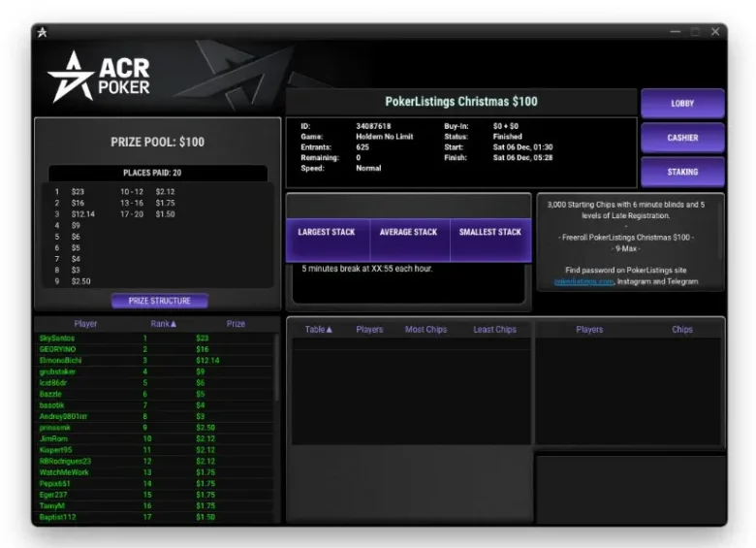Viewport: 756px width, 548px height.
Task: Select the Smallest Stack tab
Action: pyautogui.click(x=490, y=240)
